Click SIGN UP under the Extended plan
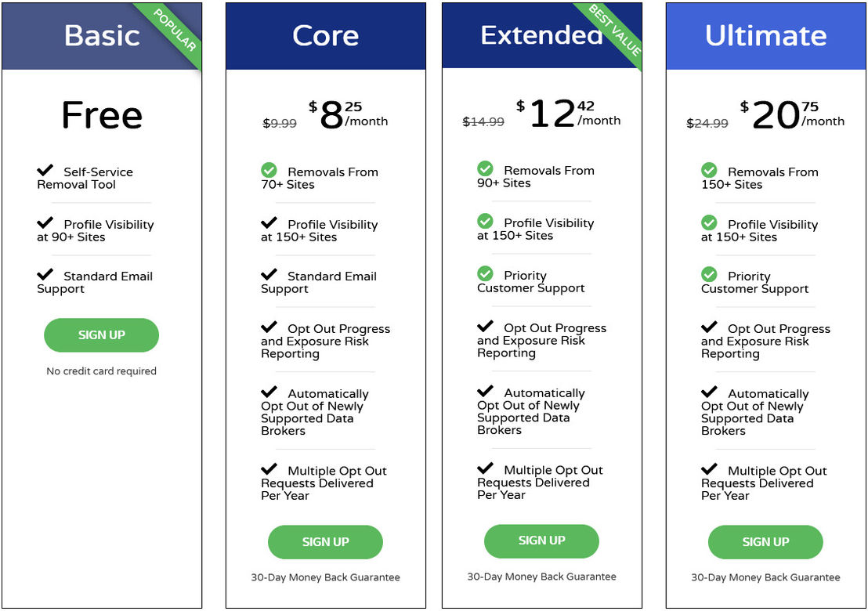 pyautogui.click(x=541, y=540)
